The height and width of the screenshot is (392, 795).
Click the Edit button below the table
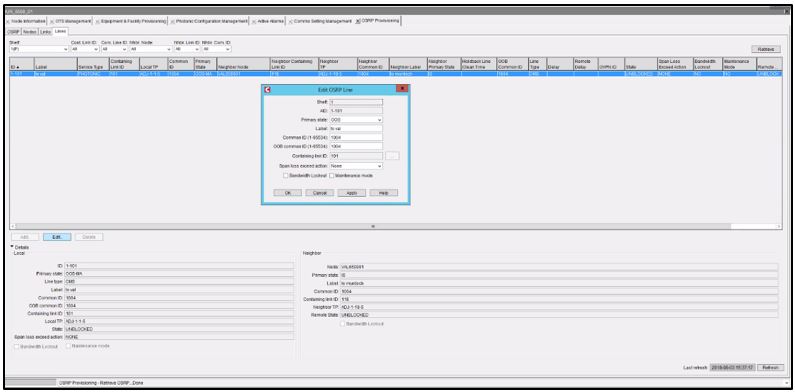(x=57, y=237)
